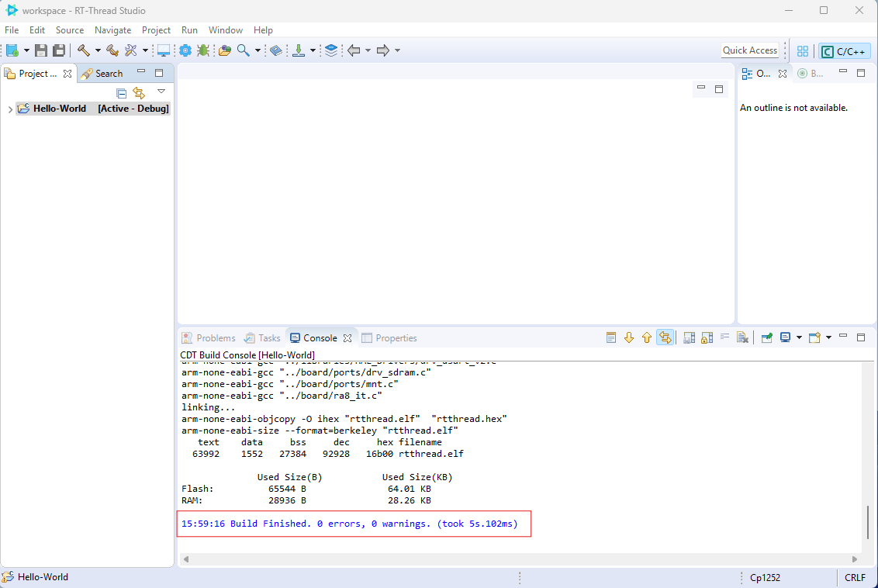Screen dimensions: 878x588
Task: Open the search magnifier tool
Action: [x=244, y=50]
